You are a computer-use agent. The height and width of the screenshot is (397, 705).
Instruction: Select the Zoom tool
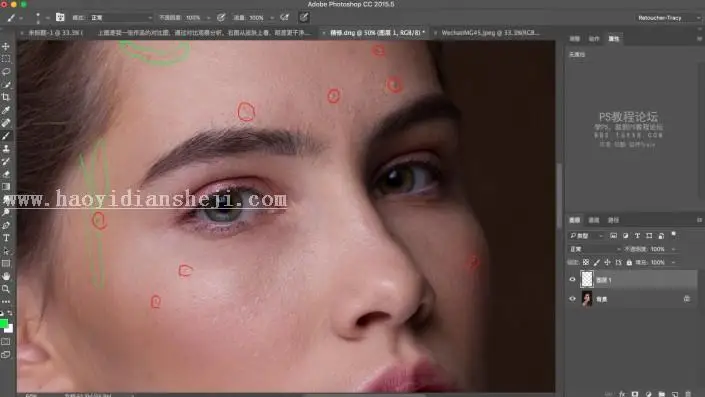6,289
